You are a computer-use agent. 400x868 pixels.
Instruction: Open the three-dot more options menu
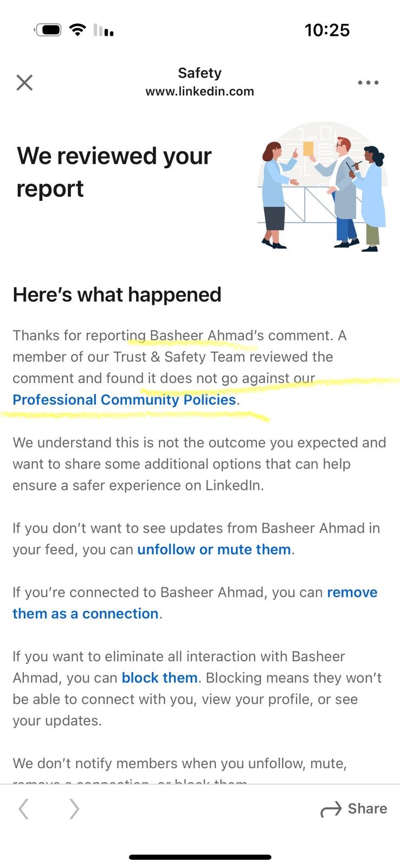tap(368, 82)
